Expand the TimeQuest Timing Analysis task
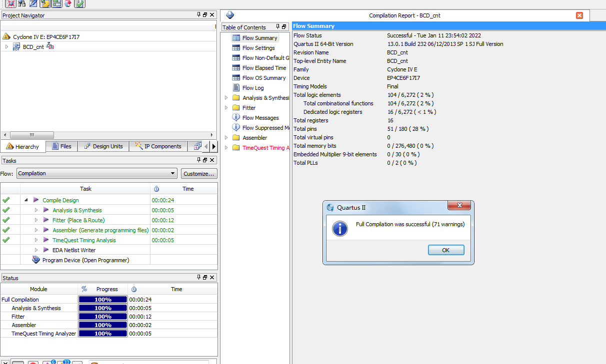This screenshot has height=364, width=606. click(36, 240)
